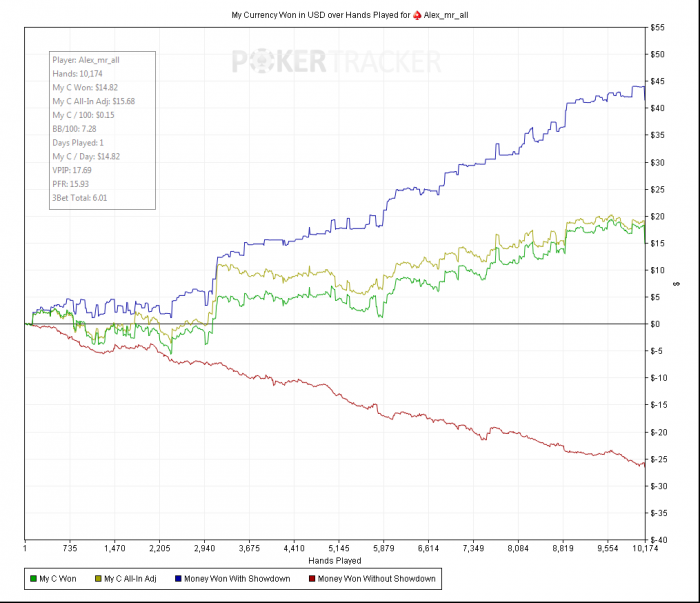Click the 735 x-axis tick label

click(x=70, y=548)
